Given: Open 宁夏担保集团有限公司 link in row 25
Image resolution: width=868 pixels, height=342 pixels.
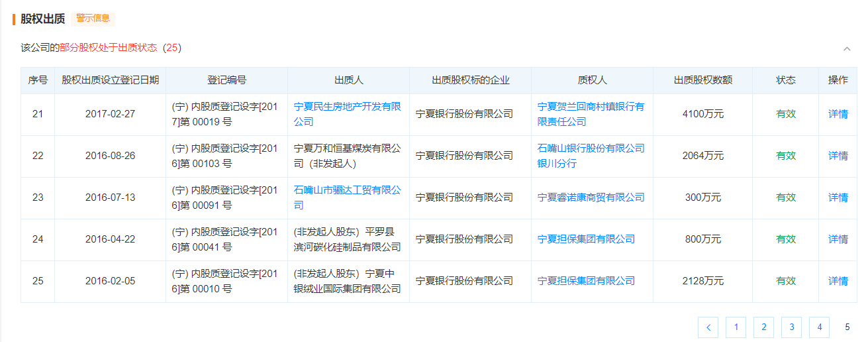Looking at the screenshot, I should click(x=586, y=281).
